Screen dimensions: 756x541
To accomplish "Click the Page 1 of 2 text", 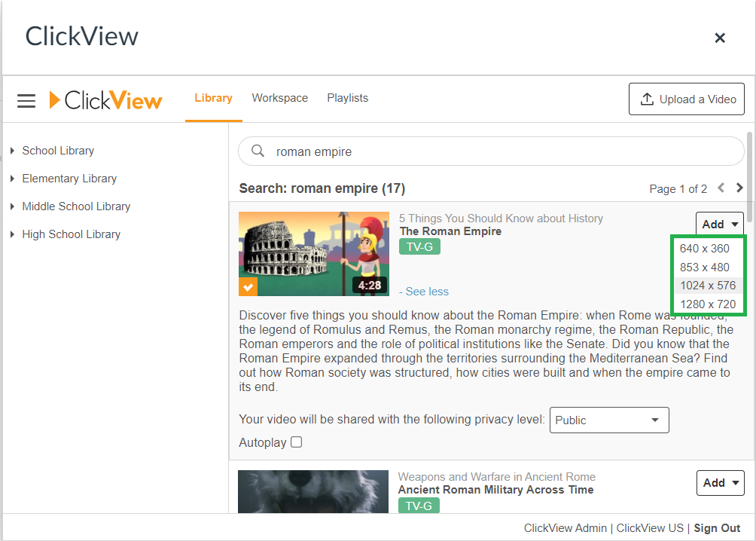I will (678, 188).
